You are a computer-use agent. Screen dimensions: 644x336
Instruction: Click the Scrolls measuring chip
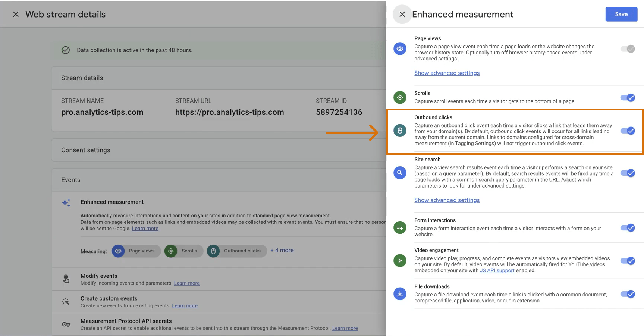pyautogui.click(x=183, y=251)
